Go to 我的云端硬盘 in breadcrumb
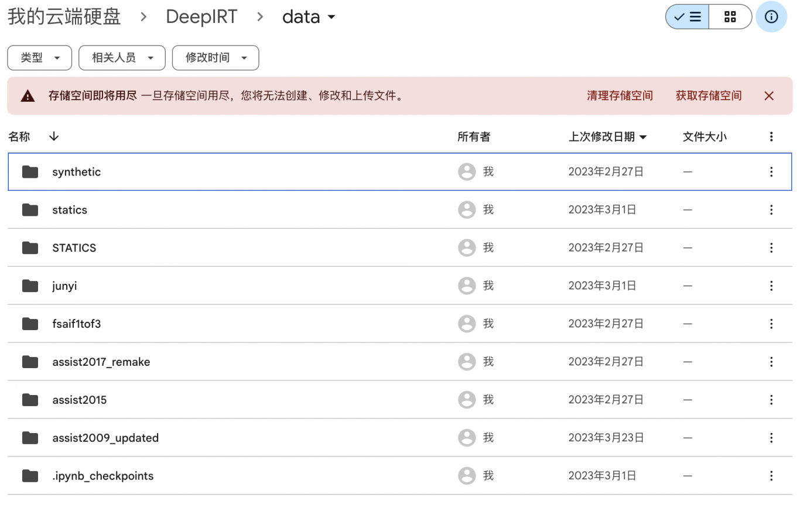800x532 pixels. (64, 17)
